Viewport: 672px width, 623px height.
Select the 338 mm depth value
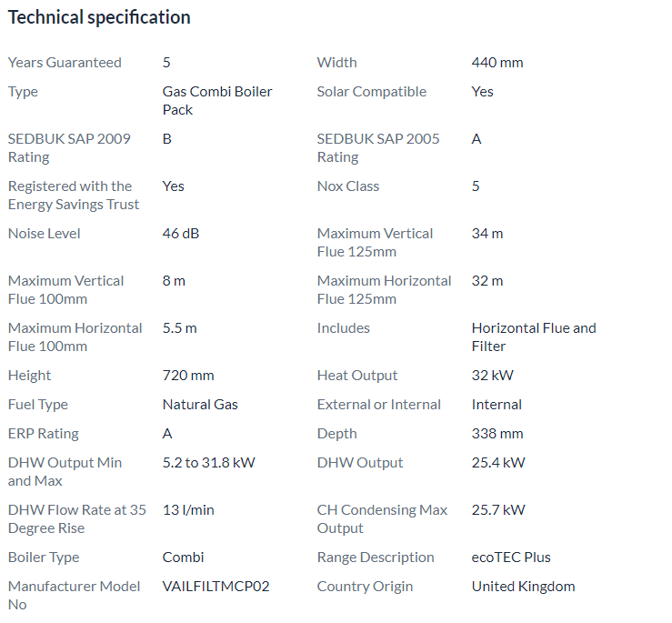(496, 434)
